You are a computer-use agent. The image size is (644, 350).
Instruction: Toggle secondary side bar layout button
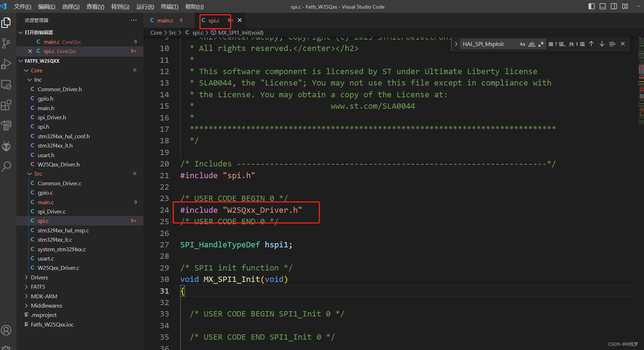pyautogui.click(x=614, y=6)
